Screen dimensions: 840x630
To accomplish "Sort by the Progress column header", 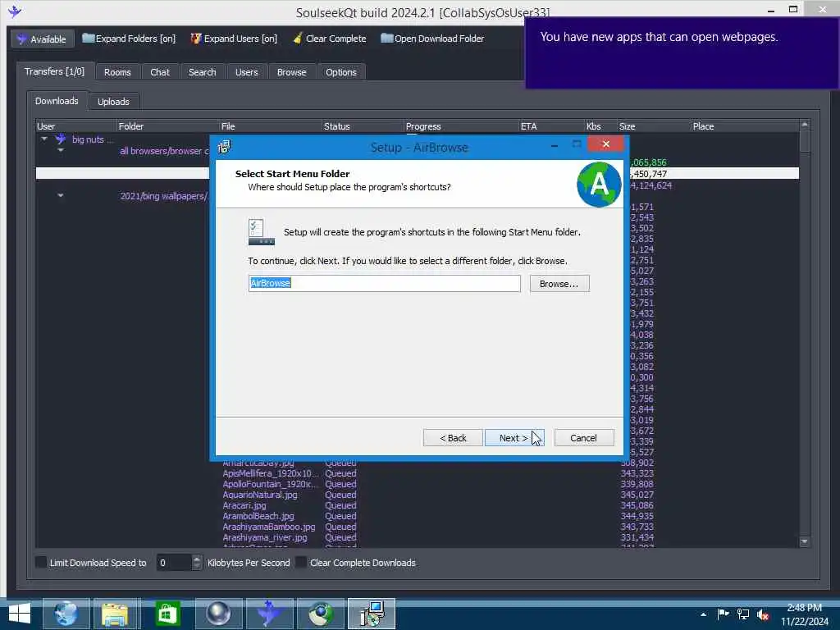I will click(461, 126).
